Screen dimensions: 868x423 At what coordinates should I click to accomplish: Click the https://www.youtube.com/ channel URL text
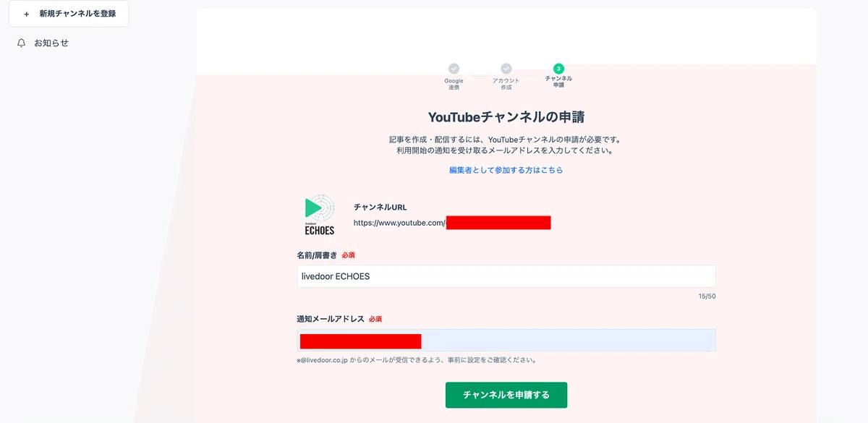point(399,223)
